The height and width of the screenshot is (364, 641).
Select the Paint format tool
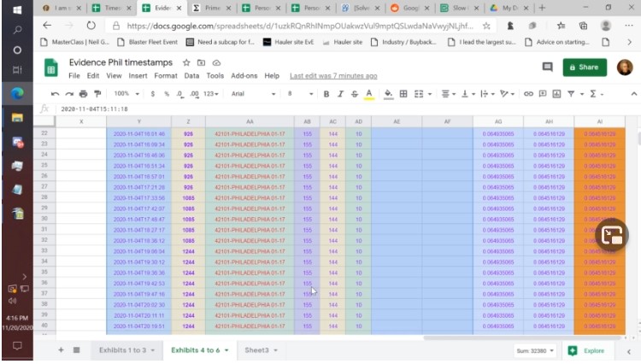point(97,94)
